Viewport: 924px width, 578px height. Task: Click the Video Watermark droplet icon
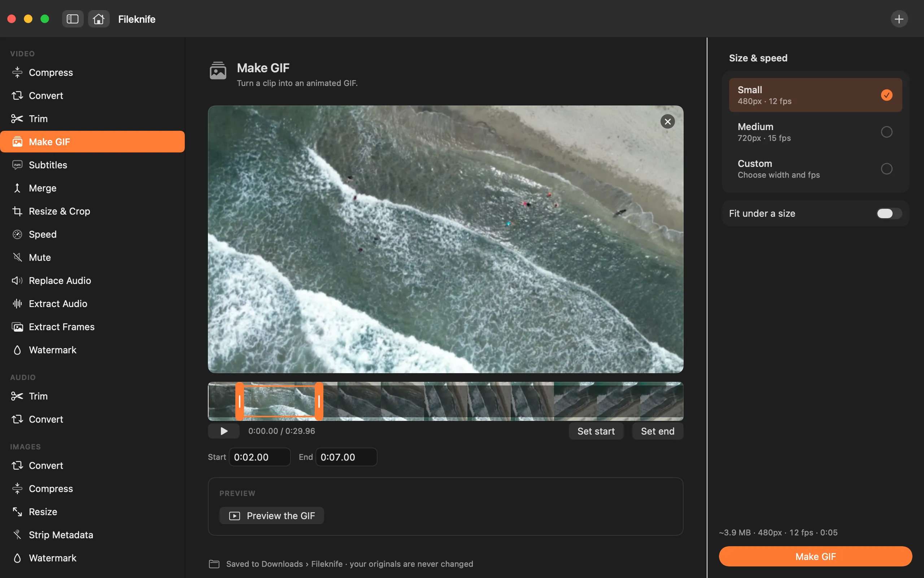click(x=17, y=350)
